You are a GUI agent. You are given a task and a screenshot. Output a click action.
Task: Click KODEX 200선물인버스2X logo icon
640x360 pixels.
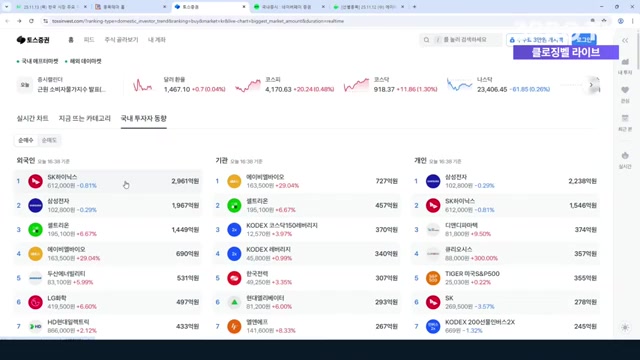pos(433,327)
